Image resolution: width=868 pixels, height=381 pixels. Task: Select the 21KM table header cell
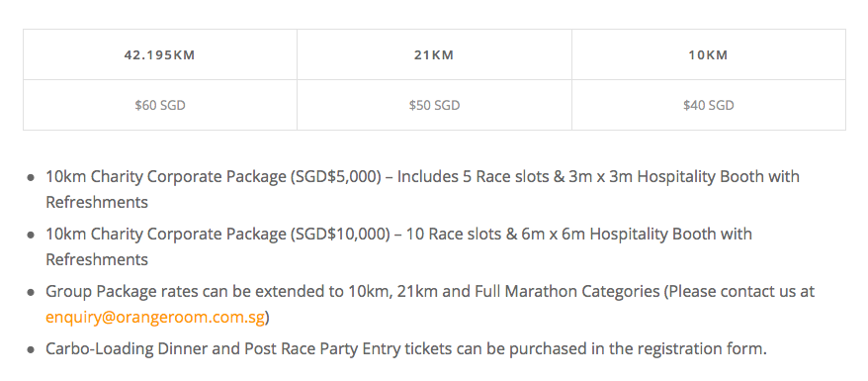click(x=435, y=54)
